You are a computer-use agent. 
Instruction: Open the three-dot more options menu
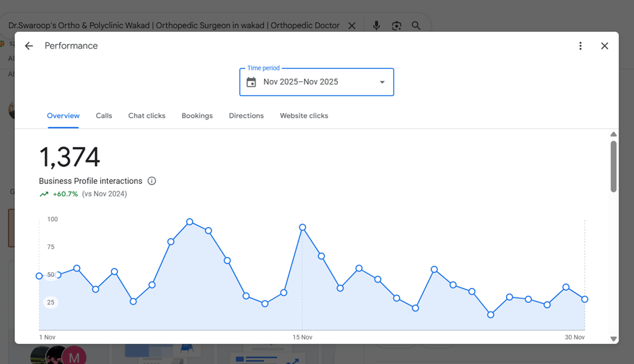pos(580,46)
